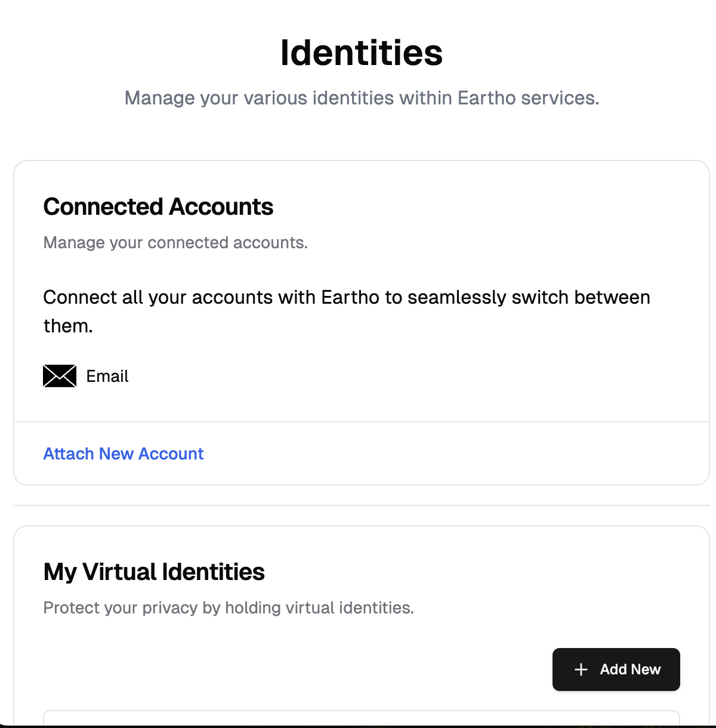This screenshot has height=728, width=716.
Task: Click the My Virtual Identities heading
Action: 154,572
